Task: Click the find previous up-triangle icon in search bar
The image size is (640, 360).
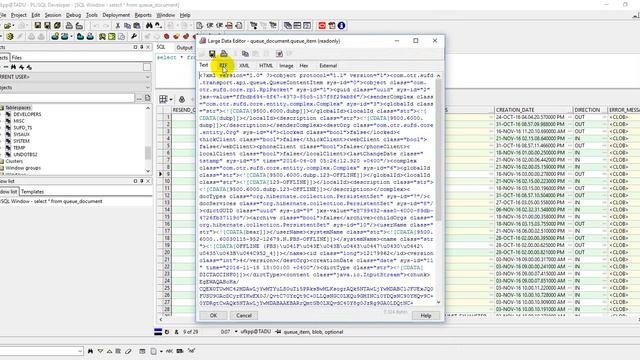Action: (x=109, y=351)
